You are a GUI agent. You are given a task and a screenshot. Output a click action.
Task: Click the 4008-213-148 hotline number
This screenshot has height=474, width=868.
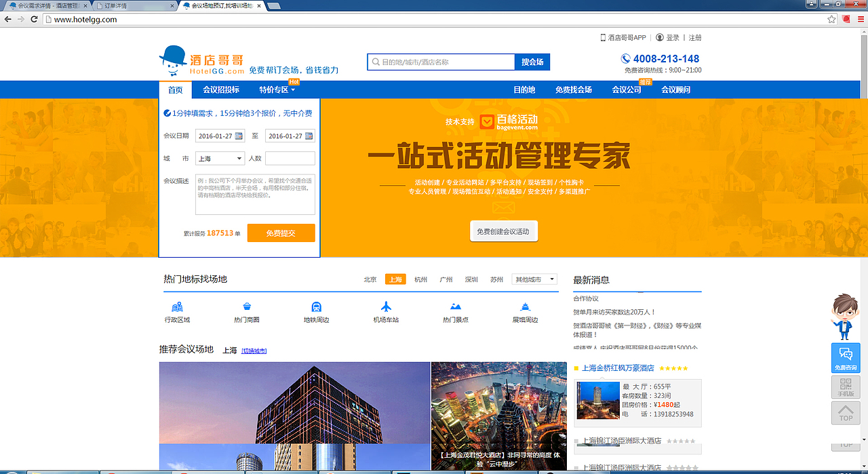click(x=666, y=59)
